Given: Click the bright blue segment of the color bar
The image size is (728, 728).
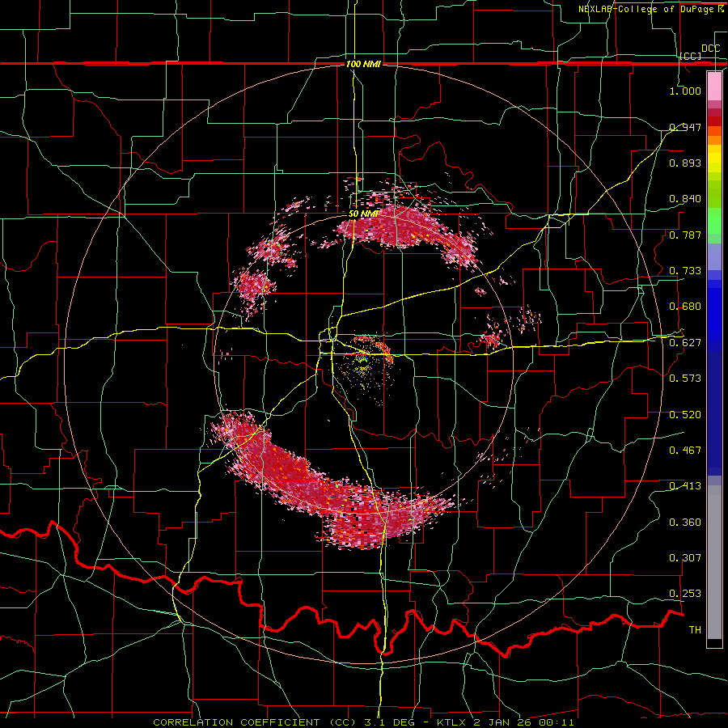Looking at the screenshot, I should point(714,315).
